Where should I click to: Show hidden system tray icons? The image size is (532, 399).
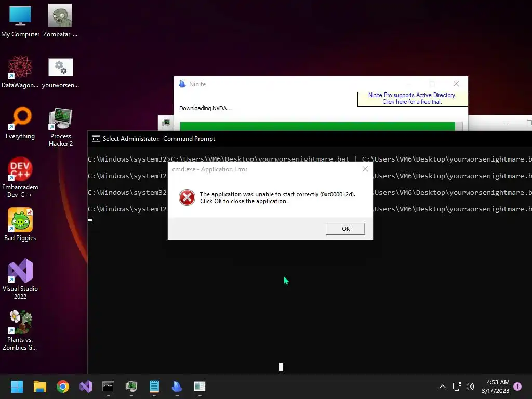[443, 387]
